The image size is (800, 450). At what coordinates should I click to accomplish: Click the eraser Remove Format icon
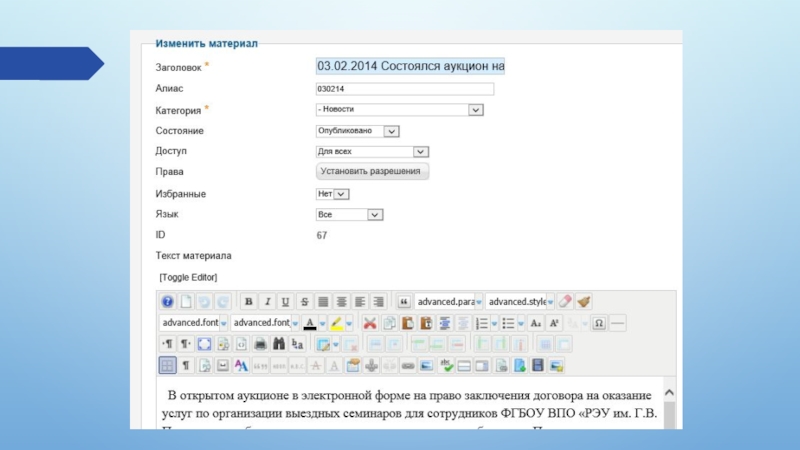pyautogui.click(x=565, y=301)
